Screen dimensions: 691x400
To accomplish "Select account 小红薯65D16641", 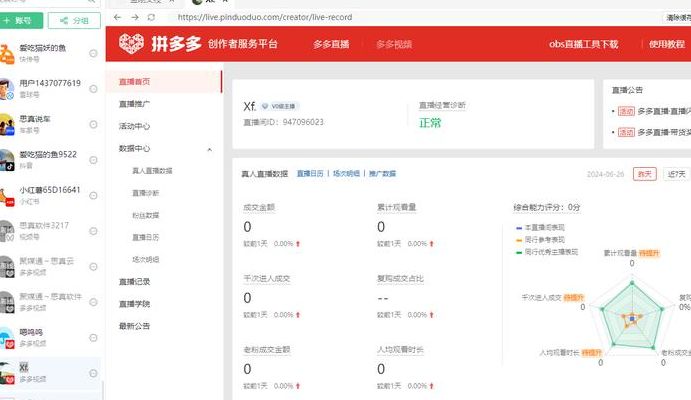I will [x=49, y=195].
